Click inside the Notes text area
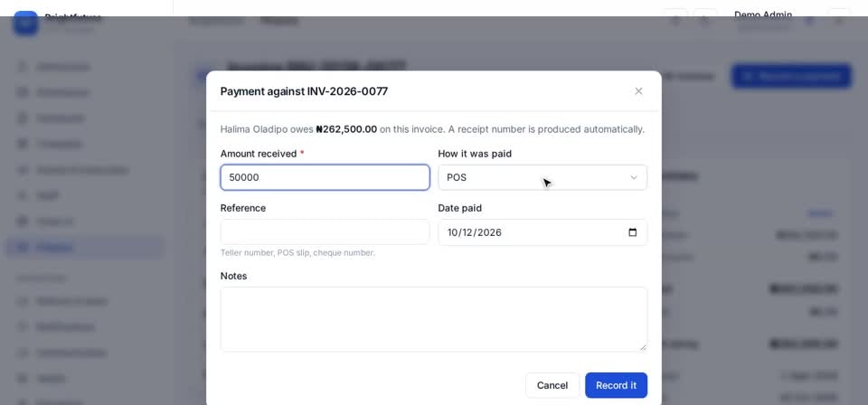868x405 pixels. (x=433, y=319)
